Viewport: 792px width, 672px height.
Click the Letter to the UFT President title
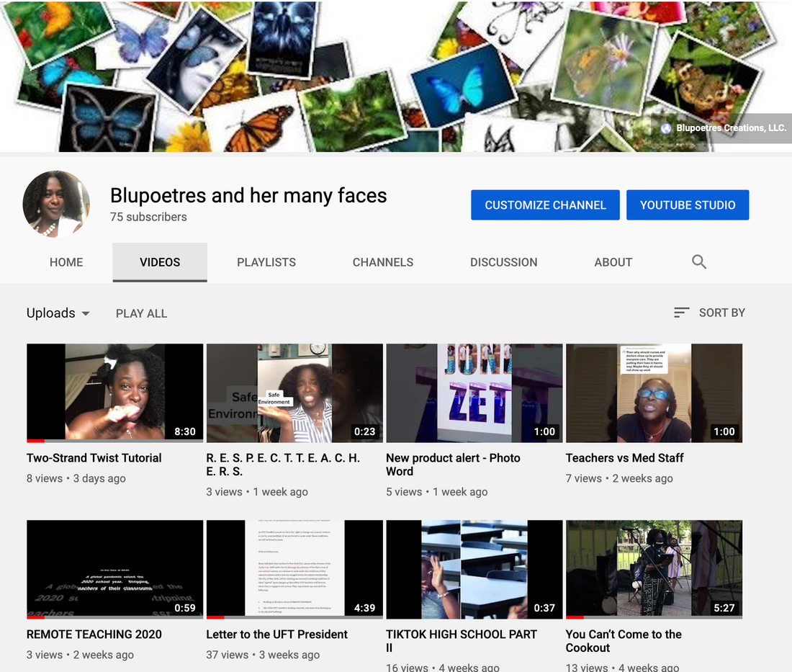[276, 635]
